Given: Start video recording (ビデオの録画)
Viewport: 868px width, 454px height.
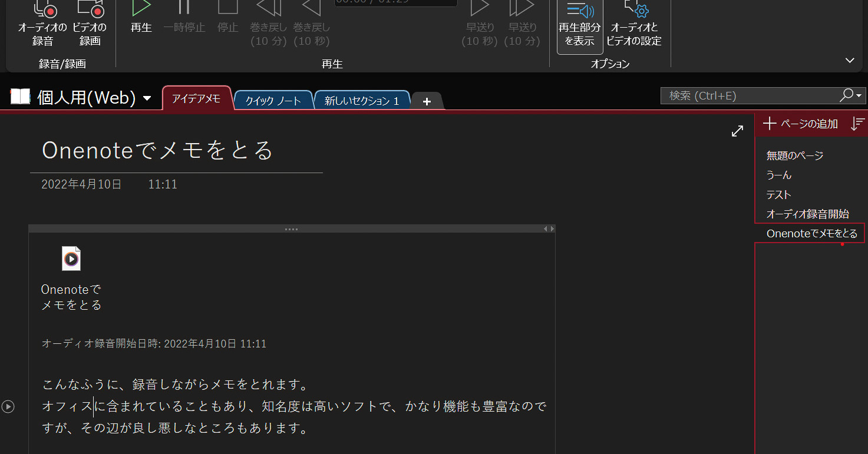Looking at the screenshot, I should point(90,24).
